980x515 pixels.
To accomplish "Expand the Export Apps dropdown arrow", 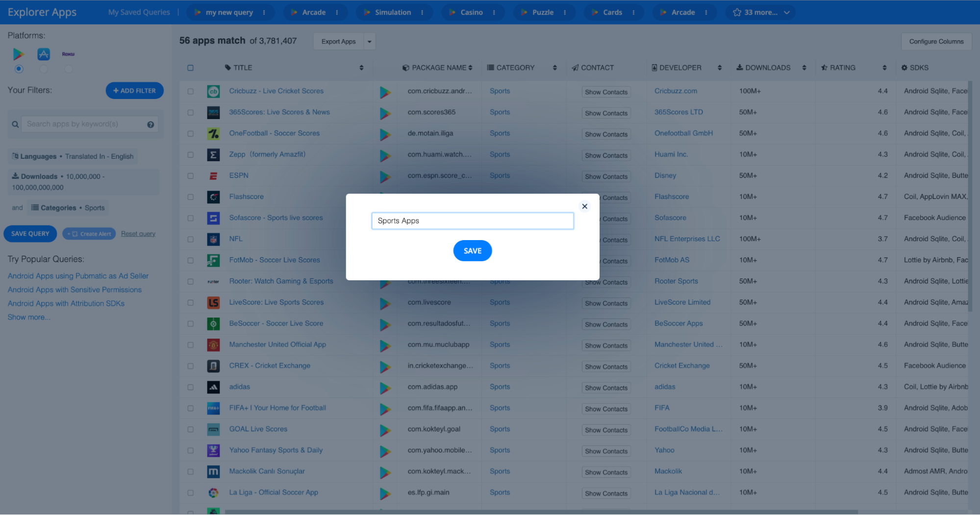I will pyautogui.click(x=370, y=42).
